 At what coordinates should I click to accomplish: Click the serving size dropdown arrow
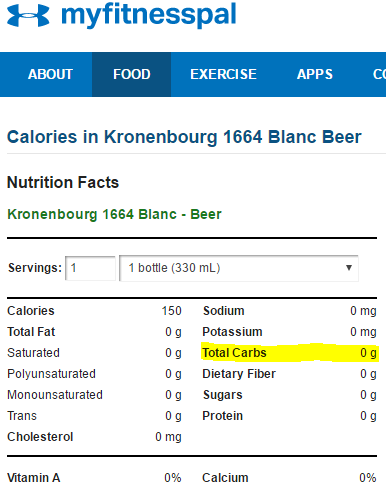tap(349, 268)
